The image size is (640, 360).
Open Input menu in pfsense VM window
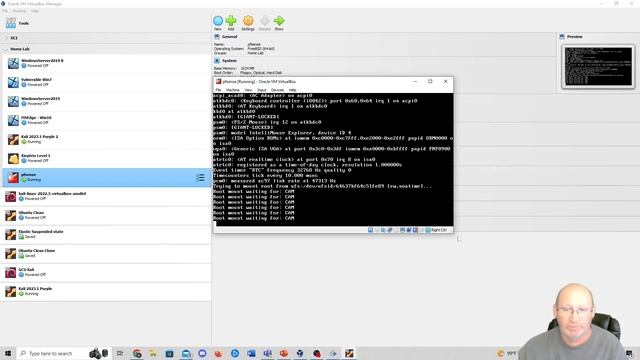tap(262, 90)
